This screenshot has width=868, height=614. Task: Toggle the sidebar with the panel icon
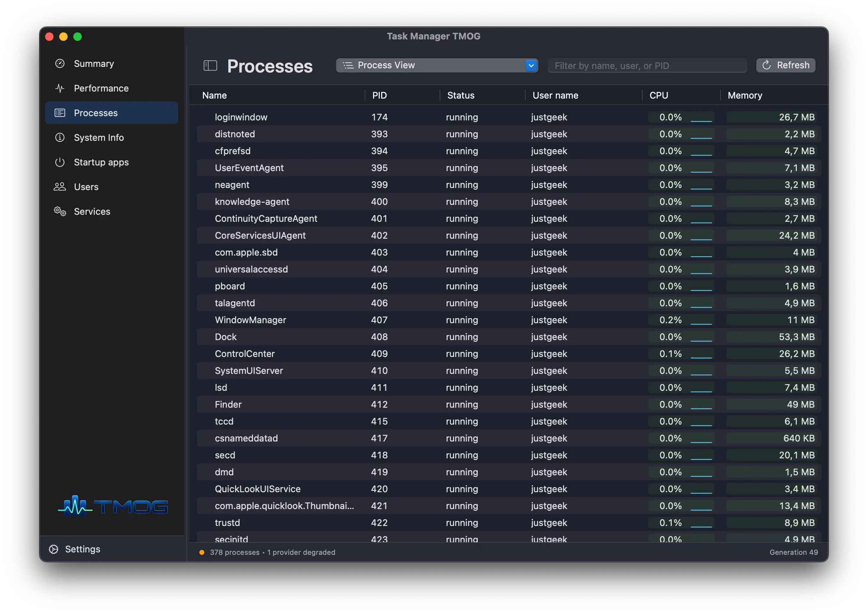(x=210, y=66)
